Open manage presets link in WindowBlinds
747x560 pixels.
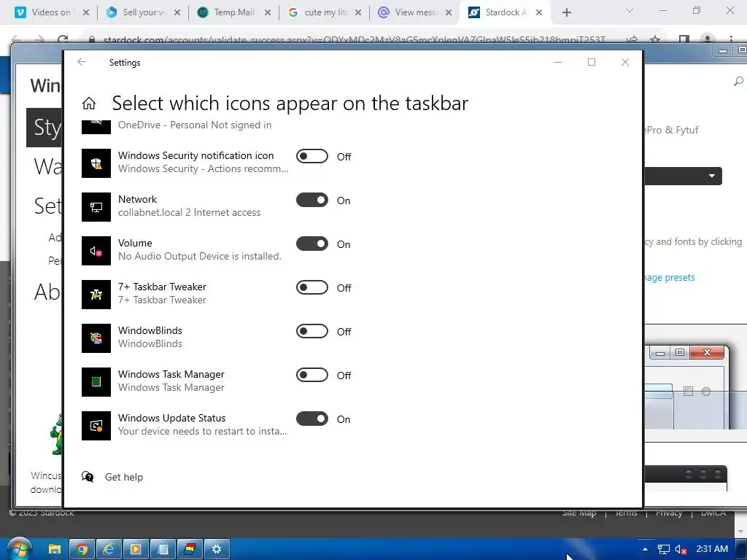(x=670, y=278)
